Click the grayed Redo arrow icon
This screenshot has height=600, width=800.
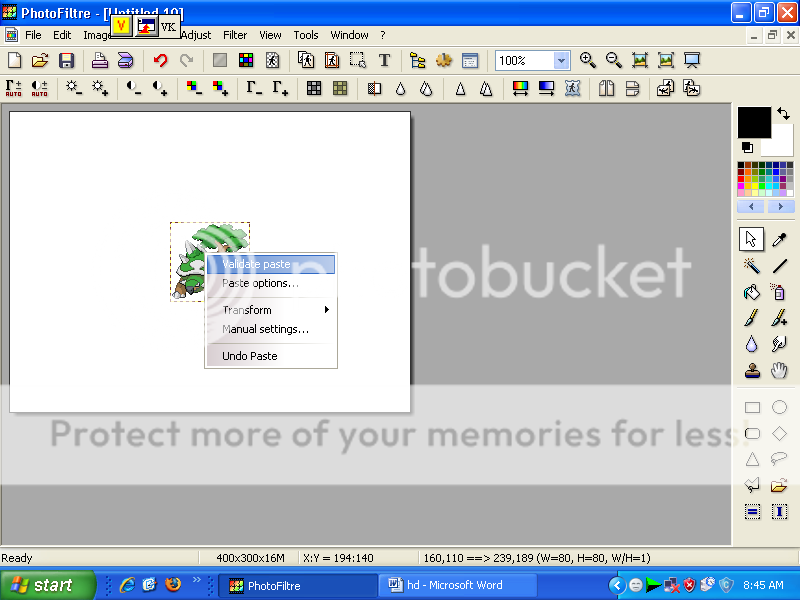click(187, 60)
